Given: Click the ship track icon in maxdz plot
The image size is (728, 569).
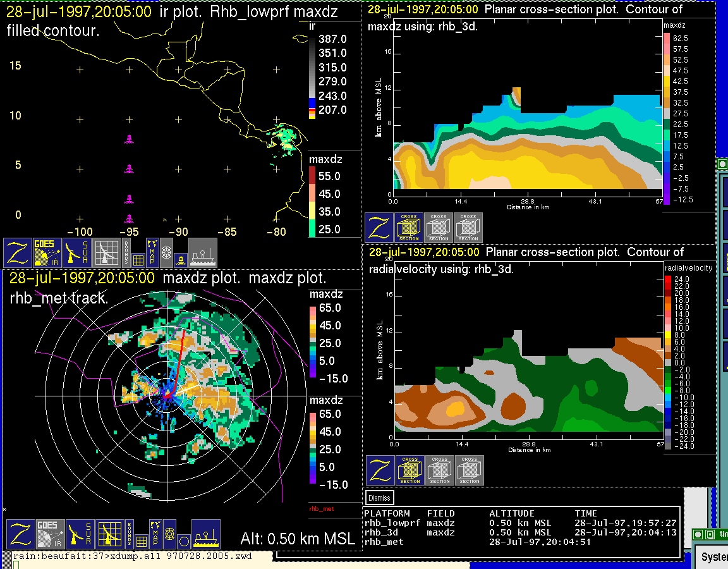Looking at the screenshot, I should (205, 534).
